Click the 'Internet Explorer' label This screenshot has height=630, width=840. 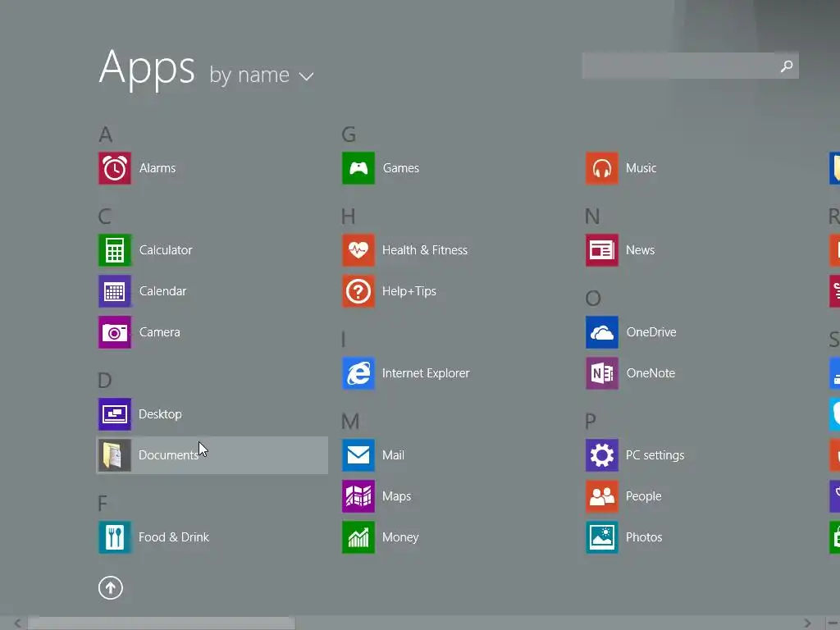click(426, 373)
